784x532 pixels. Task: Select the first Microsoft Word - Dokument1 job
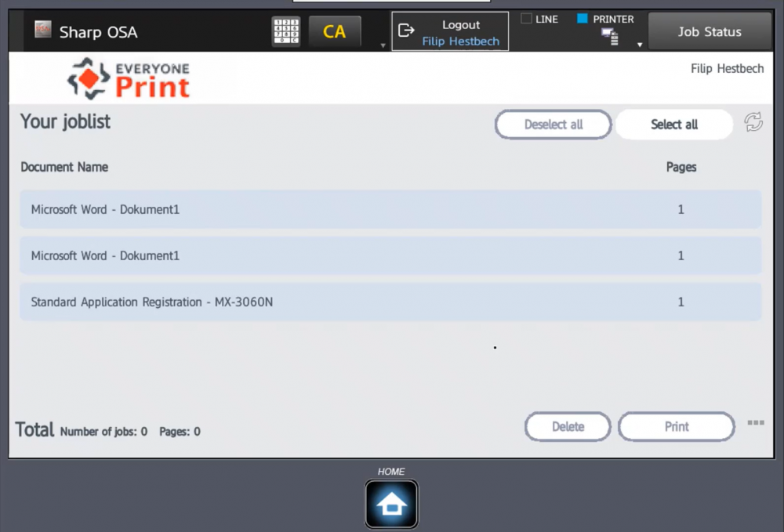[x=390, y=209]
